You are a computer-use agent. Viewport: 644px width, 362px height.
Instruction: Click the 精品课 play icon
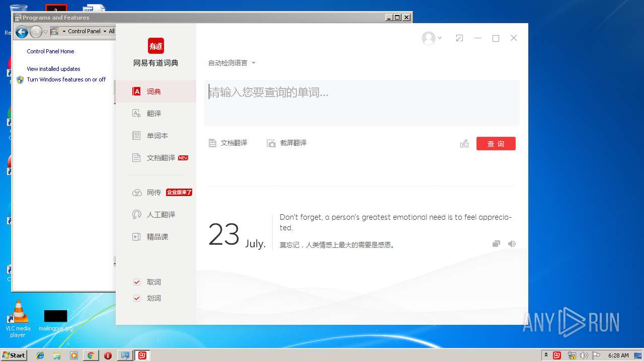pyautogui.click(x=136, y=237)
